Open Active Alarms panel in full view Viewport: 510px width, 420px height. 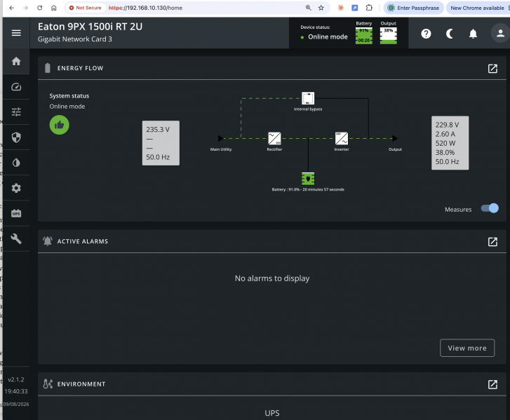click(x=492, y=241)
